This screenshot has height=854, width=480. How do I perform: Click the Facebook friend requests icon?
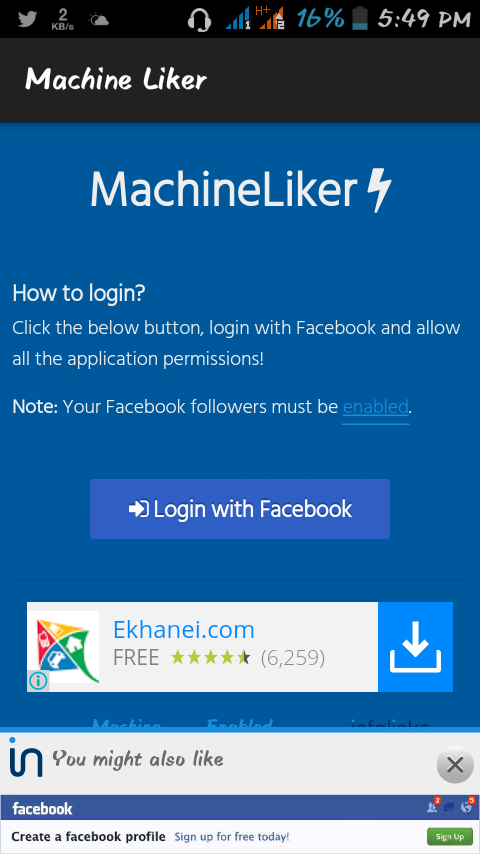coord(433,806)
